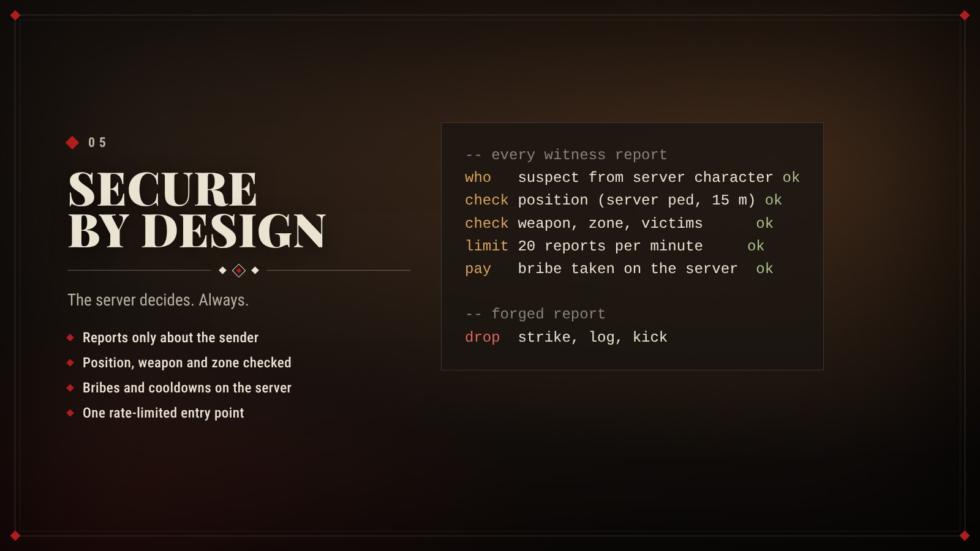
Task: Click the "limit" keyword in code
Action: tap(487, 246)
